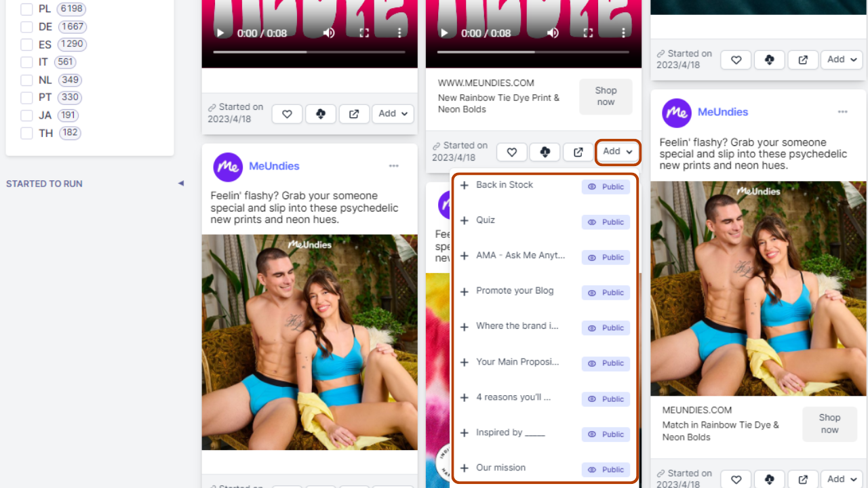
Task: Mute the left-column video
Action: [x=329, y=33]
